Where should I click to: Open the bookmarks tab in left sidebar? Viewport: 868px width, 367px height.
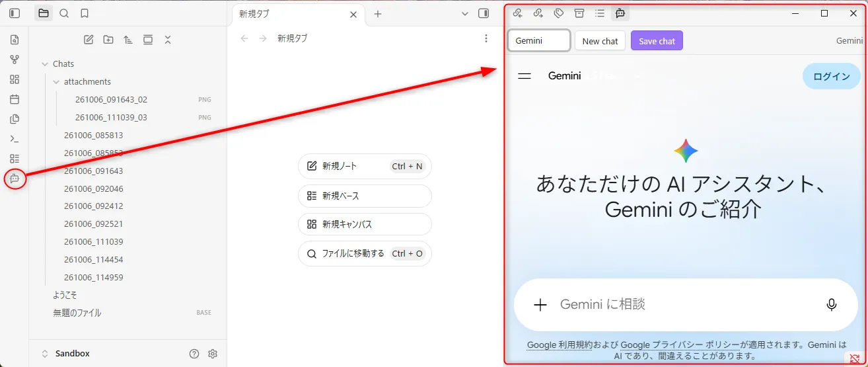[x=85, y=13]
